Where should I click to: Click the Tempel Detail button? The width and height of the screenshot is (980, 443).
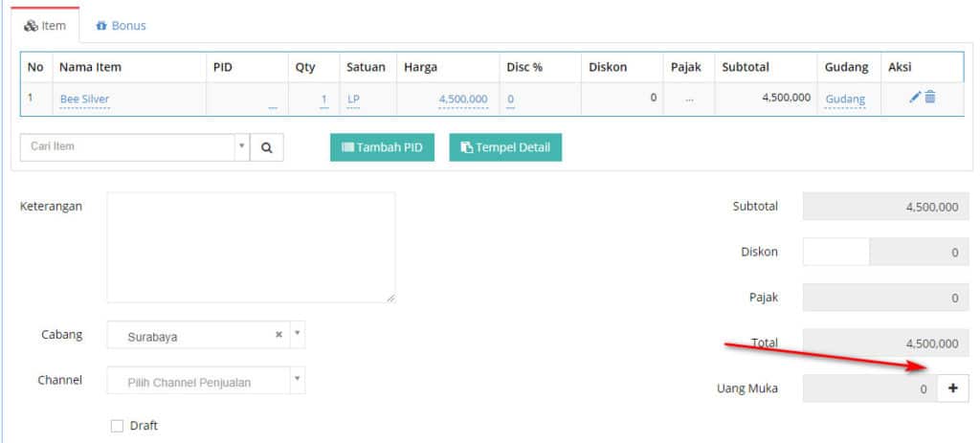point(505,147)
